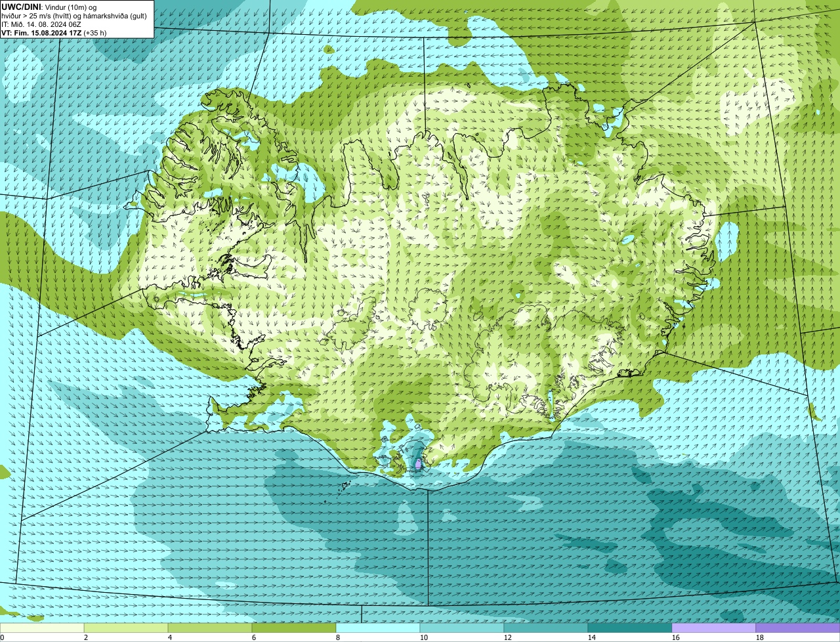840x642 pixels.
Task: Click the legend scale label "6"
Action: click(254, 637)
